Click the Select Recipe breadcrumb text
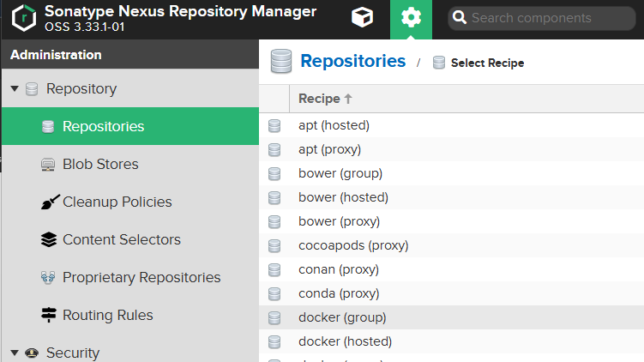 point(488,63)
